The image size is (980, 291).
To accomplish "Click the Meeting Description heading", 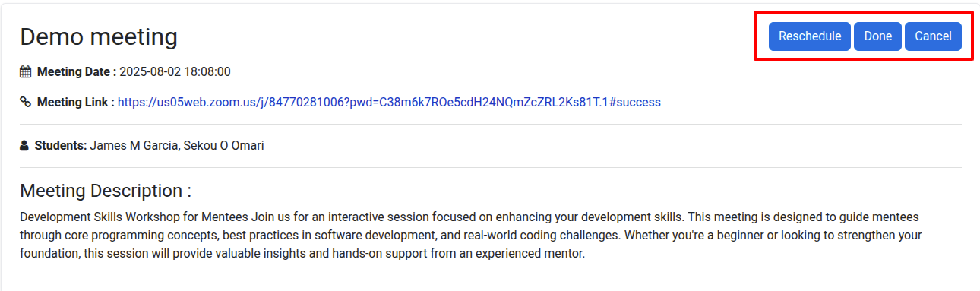I will (x=106, y=190).
